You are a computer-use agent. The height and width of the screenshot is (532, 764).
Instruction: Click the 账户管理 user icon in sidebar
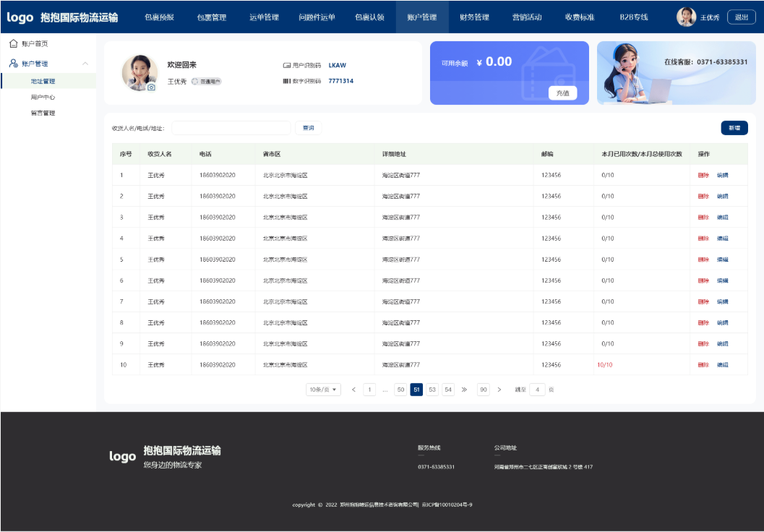13,64
